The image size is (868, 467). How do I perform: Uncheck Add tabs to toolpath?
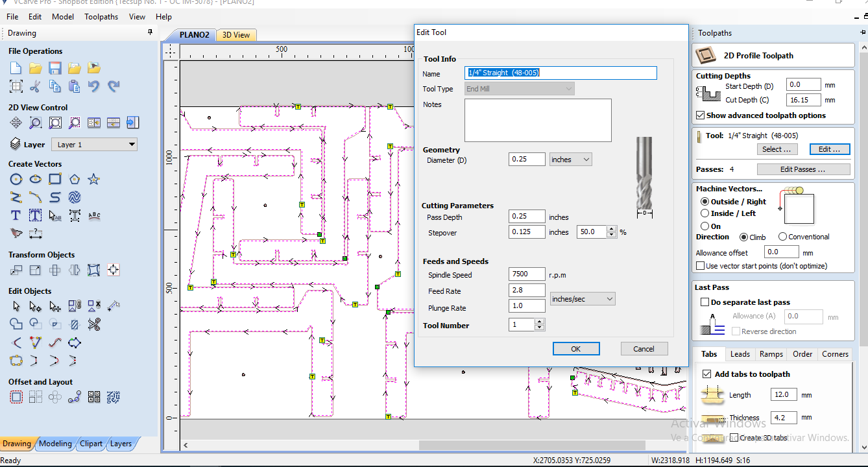pyautogui.click(x=707, y=374)
